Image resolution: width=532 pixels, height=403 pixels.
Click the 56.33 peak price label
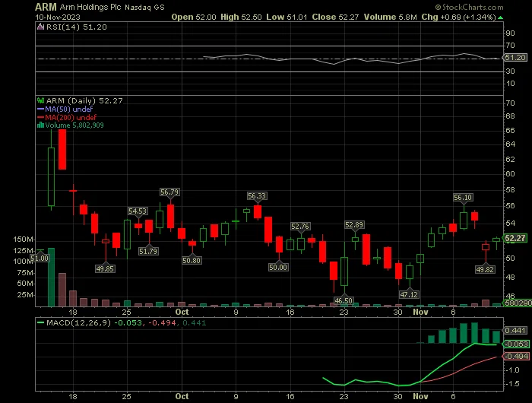pos(257,196)
